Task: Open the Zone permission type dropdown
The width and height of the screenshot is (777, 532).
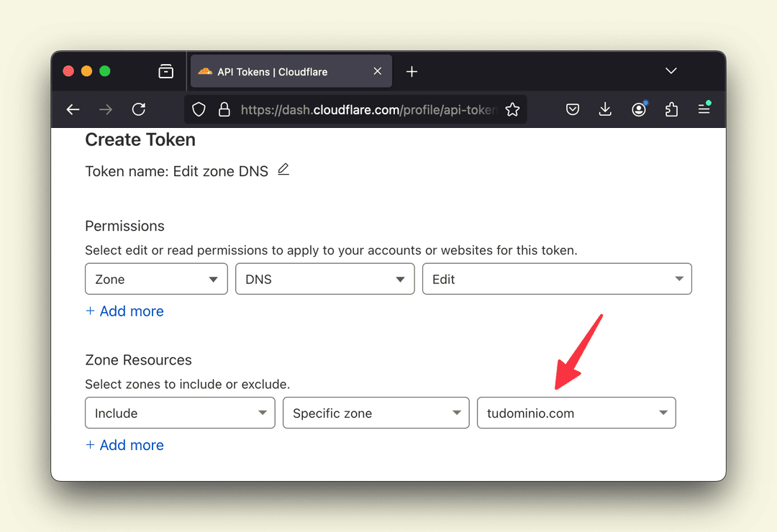Action: (x=156, y=279)
